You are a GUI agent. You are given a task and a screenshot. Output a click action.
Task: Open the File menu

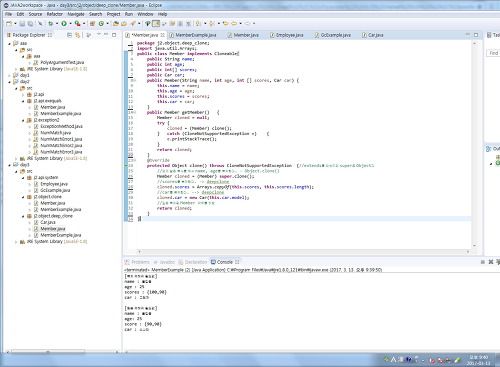[x=8, y=14]
